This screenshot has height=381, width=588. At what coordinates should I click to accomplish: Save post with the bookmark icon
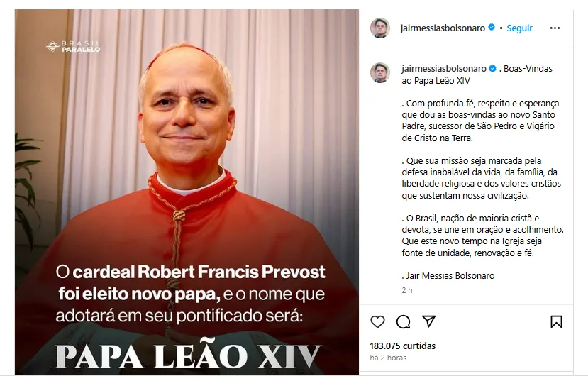point(556,321)
